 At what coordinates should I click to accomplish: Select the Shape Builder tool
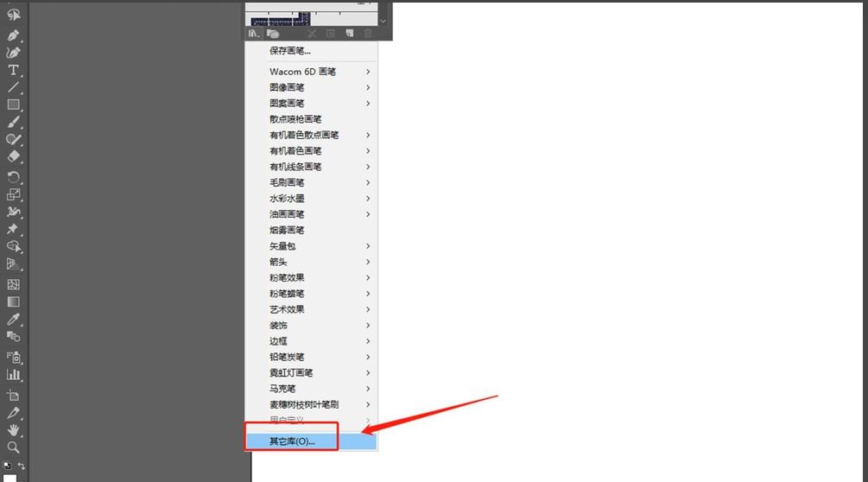pyautogui.click(x=13, y=246)
